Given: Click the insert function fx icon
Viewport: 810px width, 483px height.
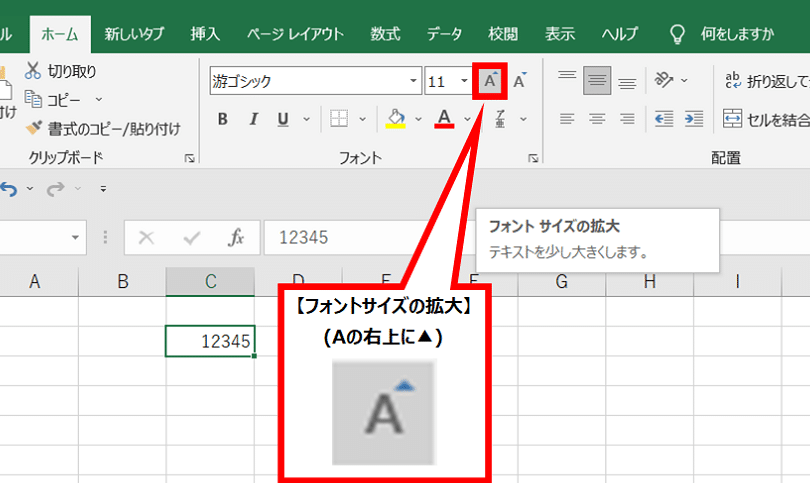Looking at the screenshot, I should point(236,238).
